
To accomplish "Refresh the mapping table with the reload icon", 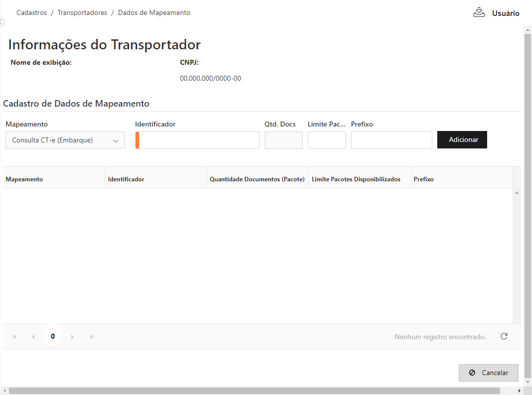I will [x=504, y=336].
